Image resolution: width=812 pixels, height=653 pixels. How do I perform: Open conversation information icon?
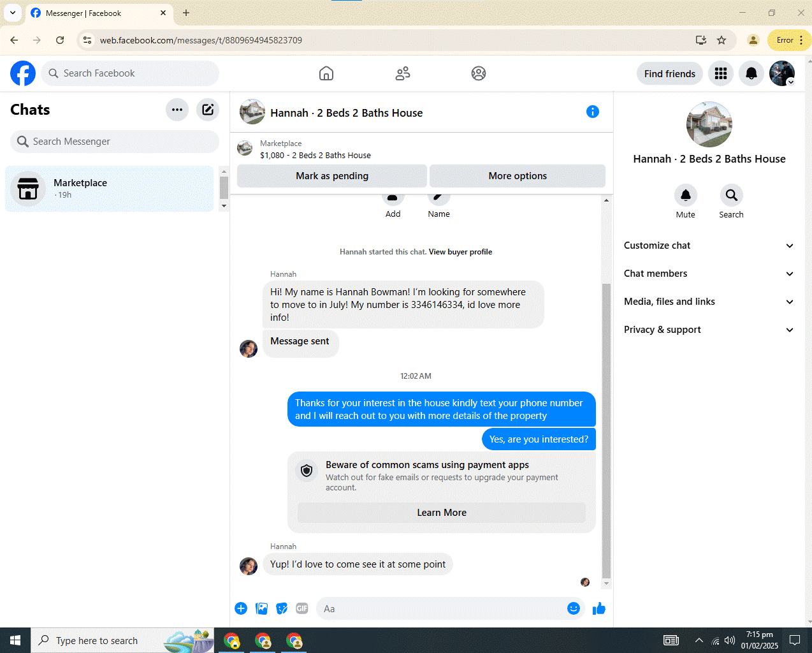[593, 112]
